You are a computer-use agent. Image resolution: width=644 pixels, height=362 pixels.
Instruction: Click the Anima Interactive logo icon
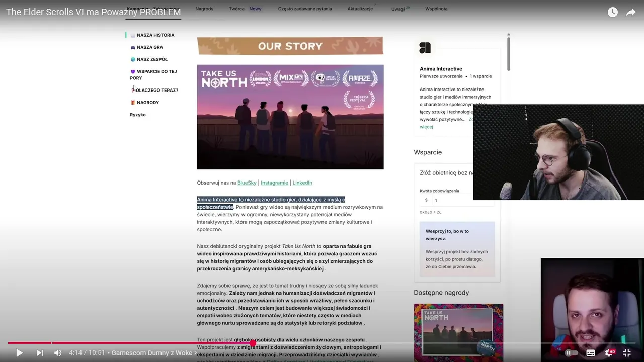click(x=425, y=48)
